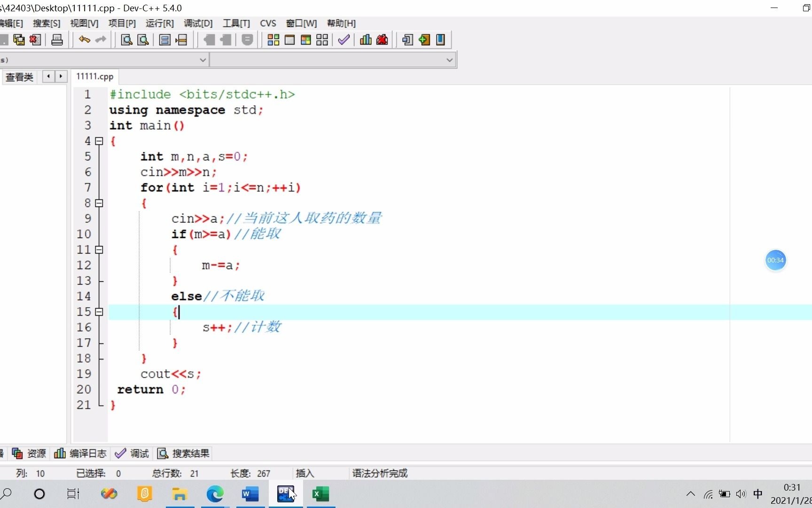Click the forward arrow beside 查看类
The width and height of the screenshot is (812, 508).
(x=61, y=76)
